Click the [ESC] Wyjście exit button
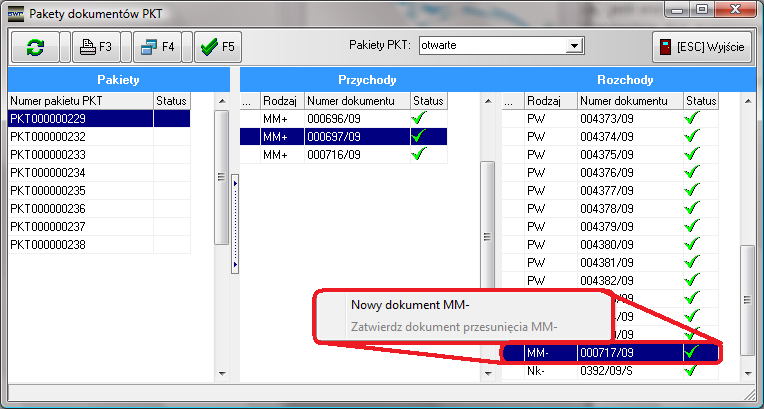 [x=704, y=46]
